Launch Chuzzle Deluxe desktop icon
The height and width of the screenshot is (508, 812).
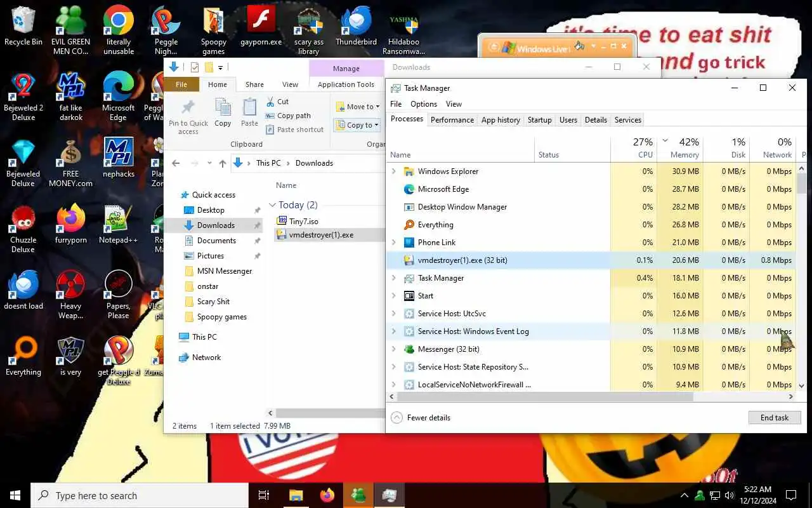coord(23,229)
